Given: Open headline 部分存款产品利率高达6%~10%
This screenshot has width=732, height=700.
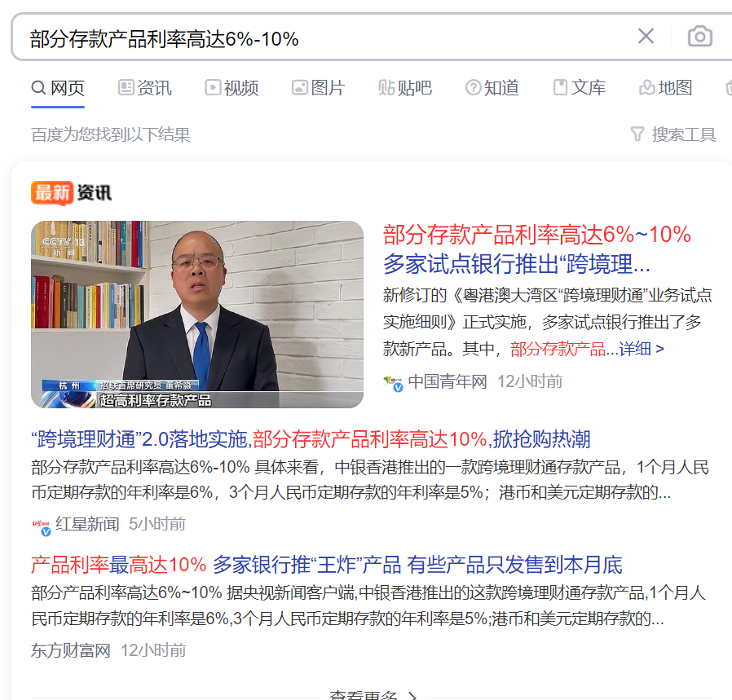Looking at the screenshot, I should pyautogui.click(x=537, y=234).
